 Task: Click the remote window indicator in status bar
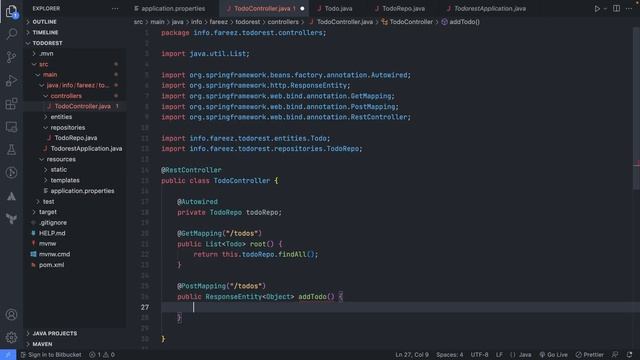pyautogui.click(x=8, y=355)
